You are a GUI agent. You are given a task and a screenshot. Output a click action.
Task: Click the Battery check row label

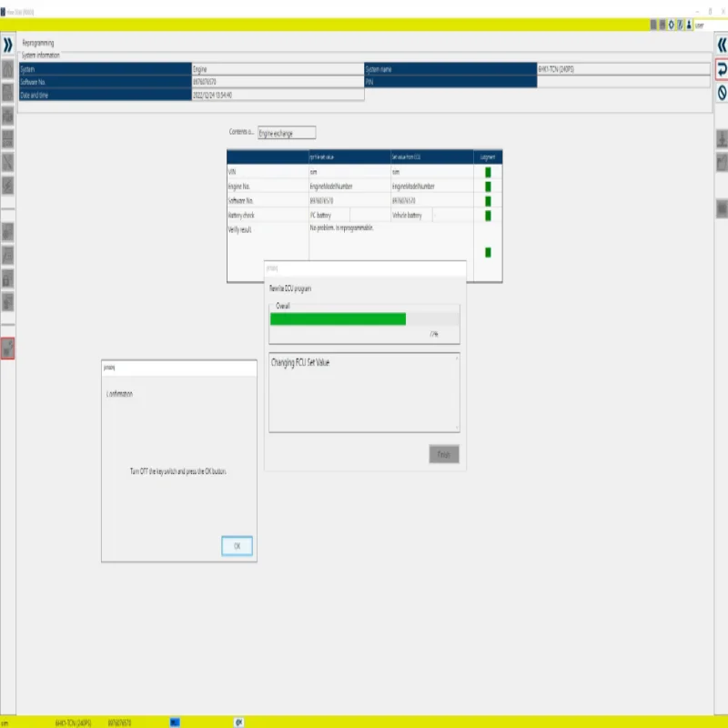pyautogui.click(x=241, y=216)
